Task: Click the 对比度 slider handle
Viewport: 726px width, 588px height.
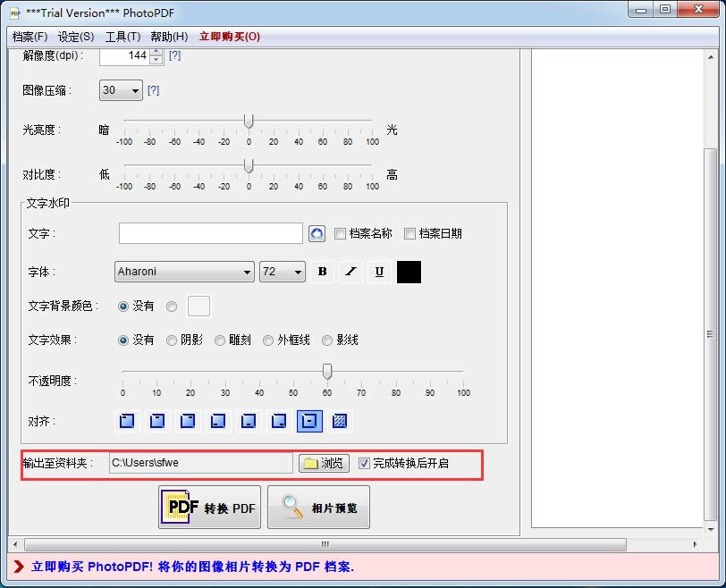Action: pos(249,165)
